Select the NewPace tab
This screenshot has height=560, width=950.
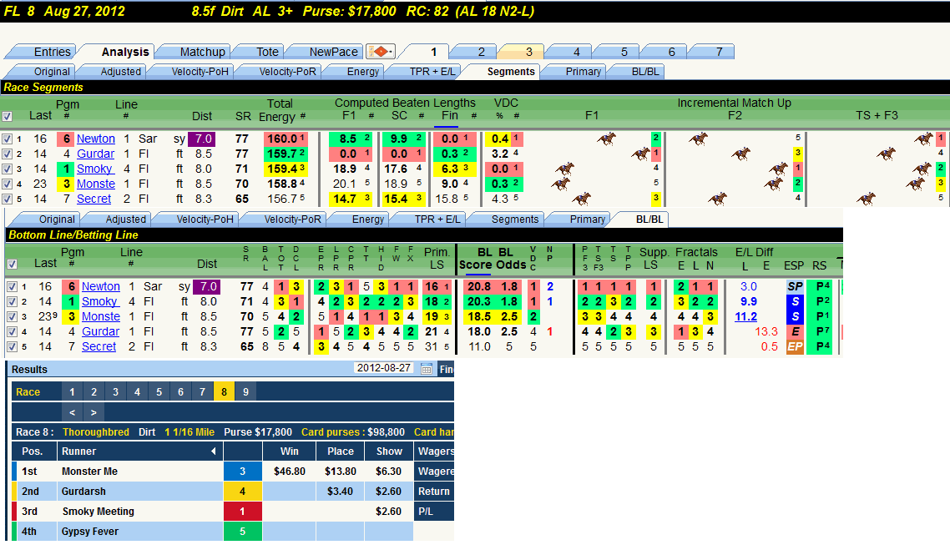click(x=333, y=52)
